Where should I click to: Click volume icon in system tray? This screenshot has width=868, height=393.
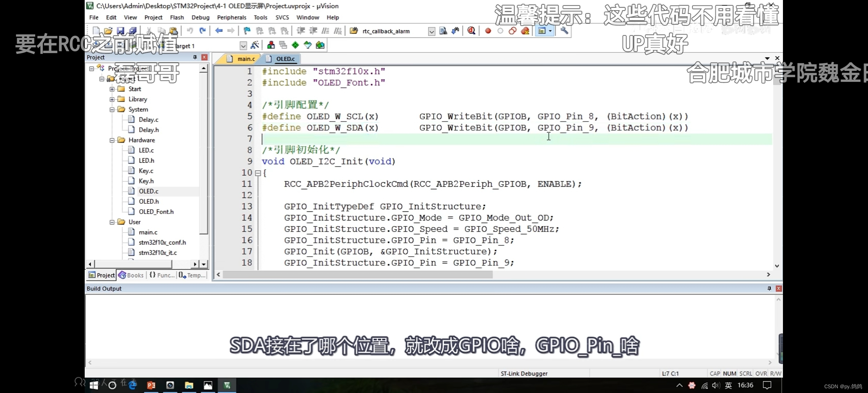click(x=716, y=385)
